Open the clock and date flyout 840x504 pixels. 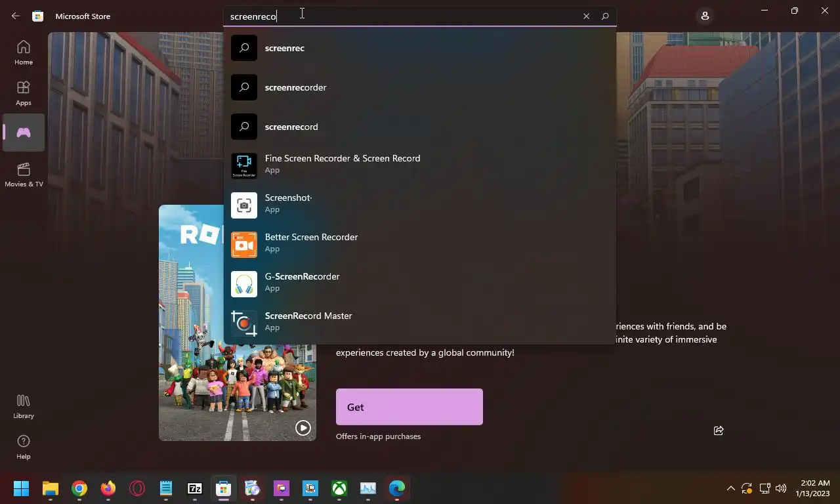(812, 488)
